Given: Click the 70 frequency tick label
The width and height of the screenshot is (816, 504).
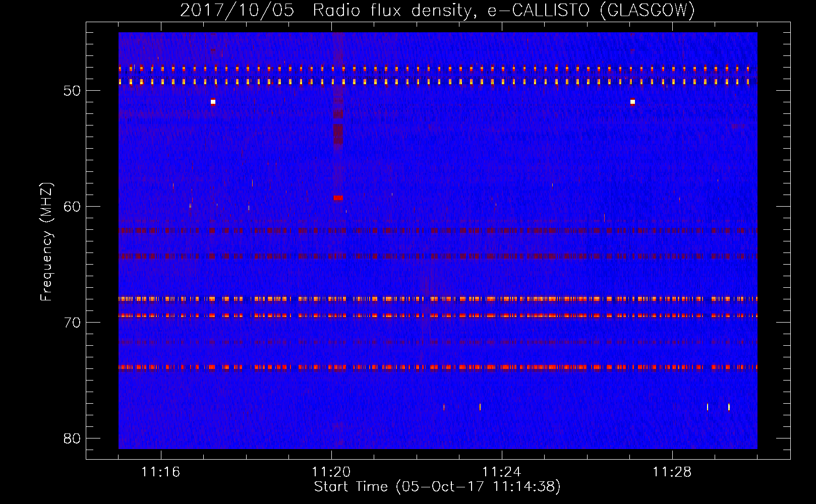Looking at the screenshot, I should point(72,323).
